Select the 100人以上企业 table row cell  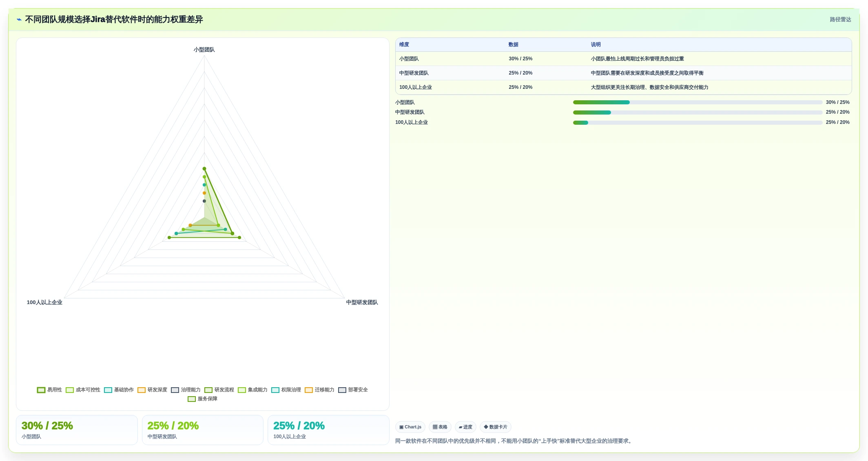pos(416,87)
